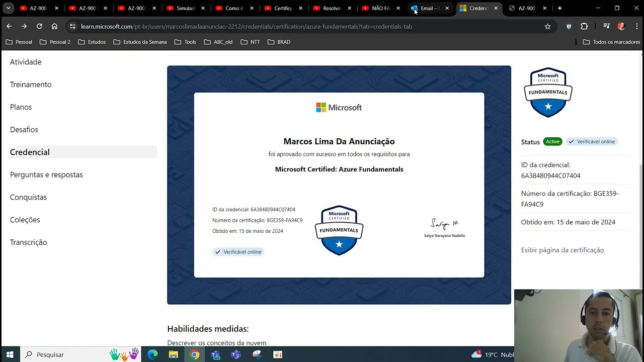Open the Snipping Tool taskbar icon

coord(257,354)
